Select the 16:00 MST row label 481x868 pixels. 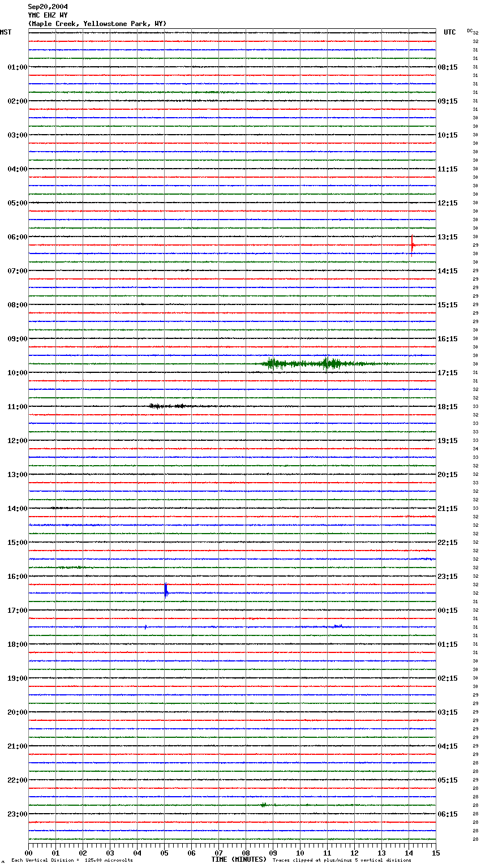pos(17,577)
